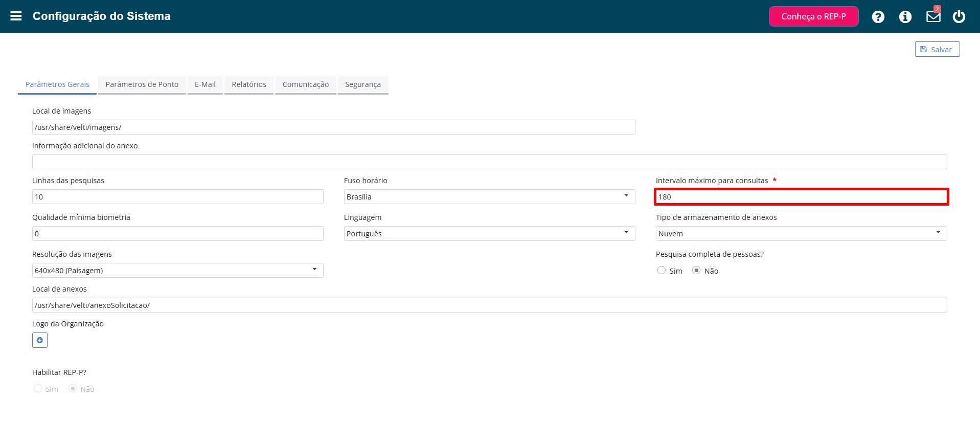Click Informação adicional do anexo field

tap(489, 162)
